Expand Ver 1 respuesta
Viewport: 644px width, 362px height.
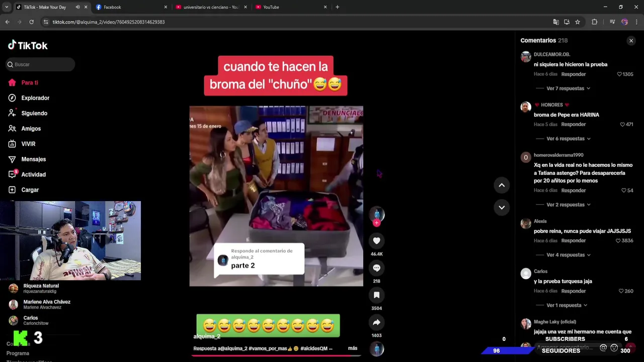[567, 305]
